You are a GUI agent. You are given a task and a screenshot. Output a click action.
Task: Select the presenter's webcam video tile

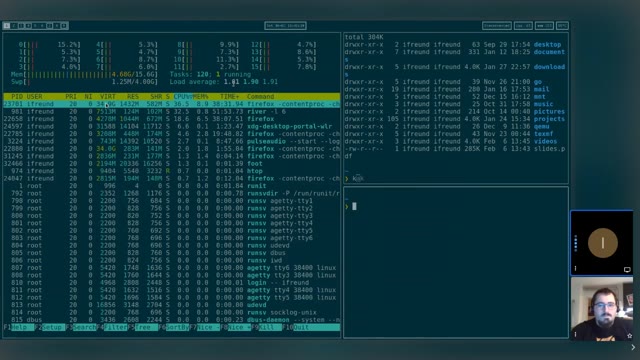click(x=602, y=309)
